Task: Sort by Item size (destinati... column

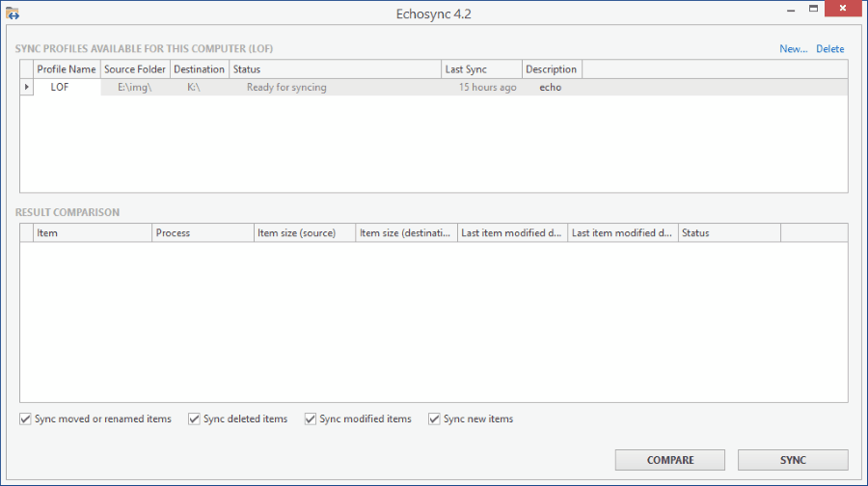Action: point(406,233)
